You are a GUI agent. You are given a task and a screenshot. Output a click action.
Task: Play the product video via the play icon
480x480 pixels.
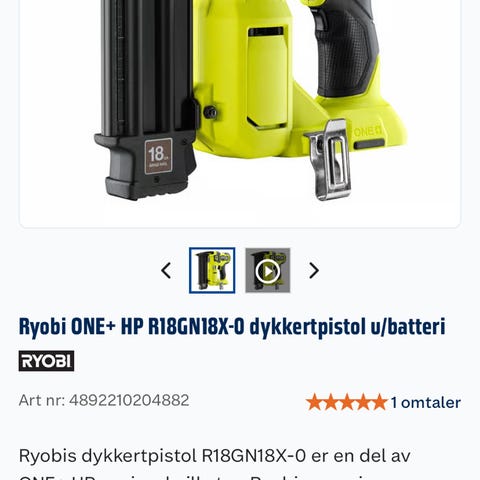pos(268,271)
